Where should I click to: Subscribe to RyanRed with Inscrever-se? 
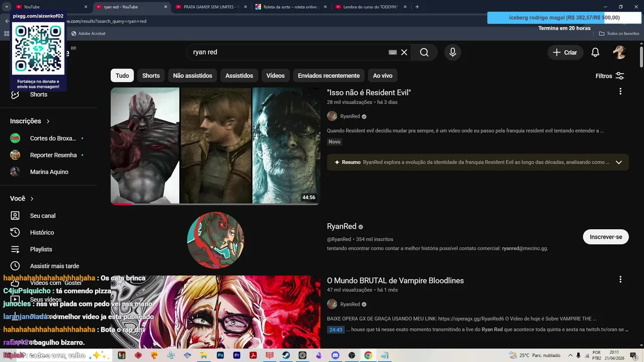pyautogui.click(x=606, y=237)
